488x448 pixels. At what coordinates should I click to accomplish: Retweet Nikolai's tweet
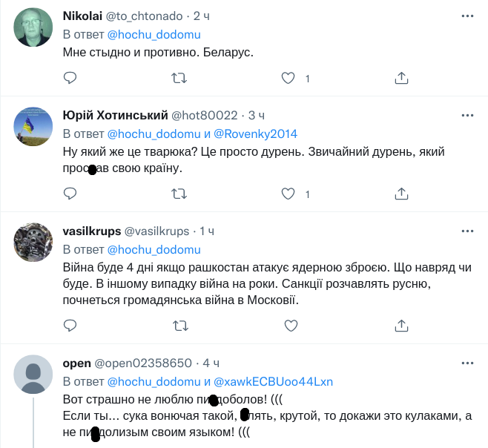[x=179, y=78]
